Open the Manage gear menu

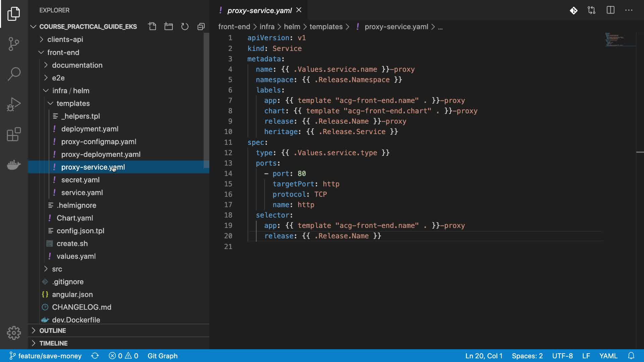click(x=14, y=333)
